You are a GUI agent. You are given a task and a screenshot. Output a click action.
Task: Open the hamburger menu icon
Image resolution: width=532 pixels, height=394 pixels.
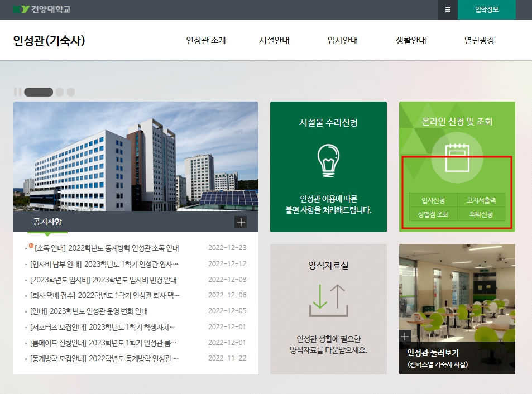[x=448, y=9]
